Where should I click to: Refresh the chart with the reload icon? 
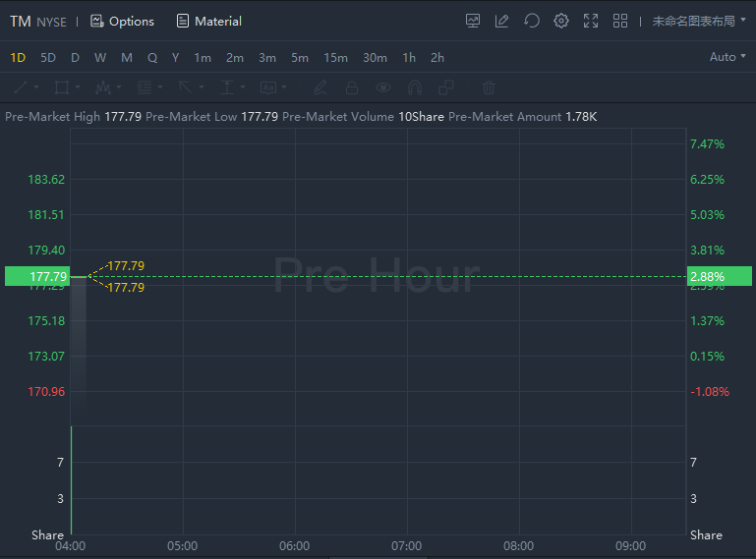[531, 21]
